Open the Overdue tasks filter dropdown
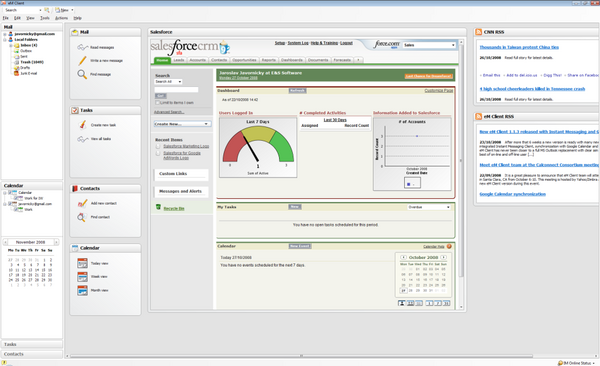This screenshot has width=600, height=366. [429, 207]
